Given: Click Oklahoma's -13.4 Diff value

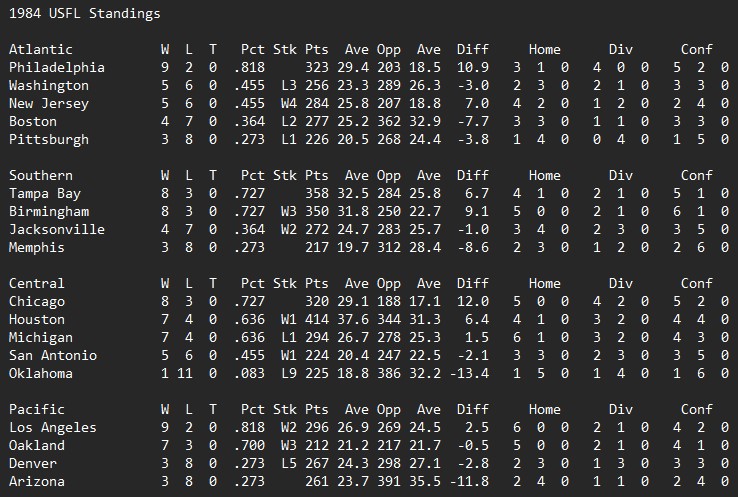Looking at the screenshot, I should point(470,374).
